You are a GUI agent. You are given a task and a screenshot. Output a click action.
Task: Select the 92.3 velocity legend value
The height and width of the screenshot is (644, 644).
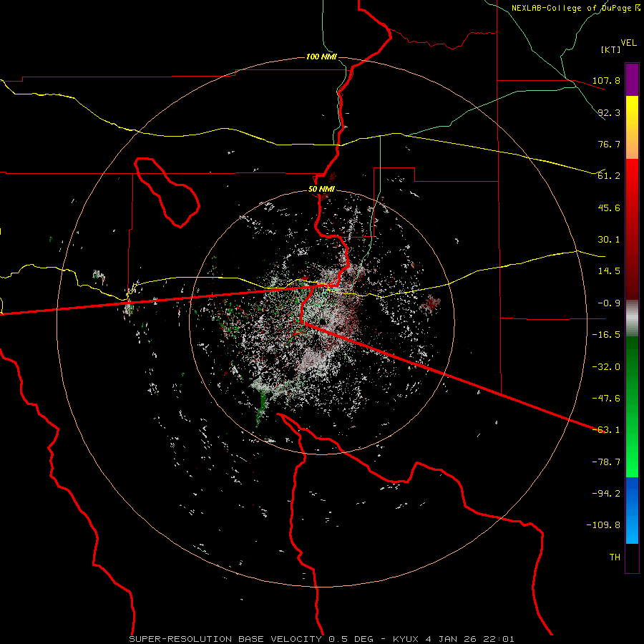click(x=609, y=112)
